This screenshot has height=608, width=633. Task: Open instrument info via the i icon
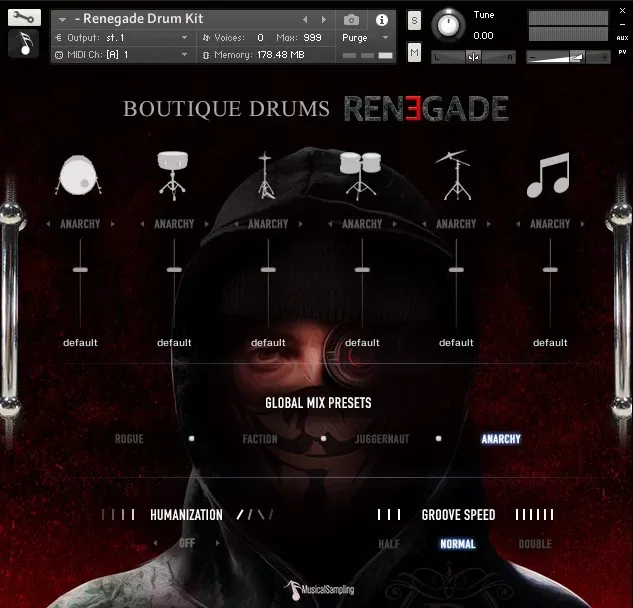(381, 20)
